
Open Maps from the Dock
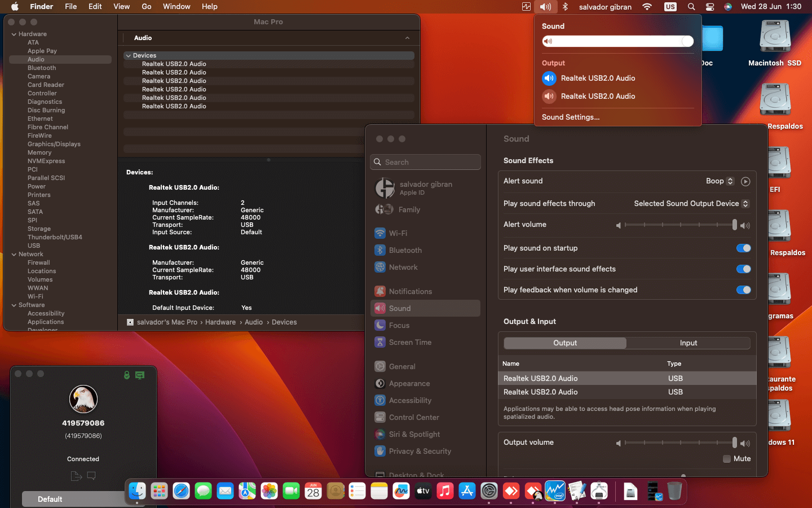point(247,491)
